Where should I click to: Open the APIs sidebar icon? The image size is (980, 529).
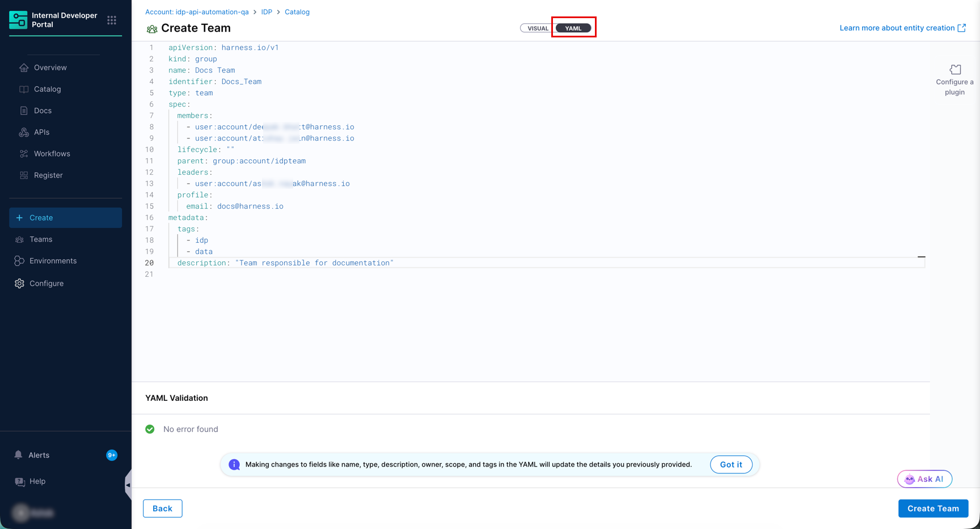coord(24,132)
